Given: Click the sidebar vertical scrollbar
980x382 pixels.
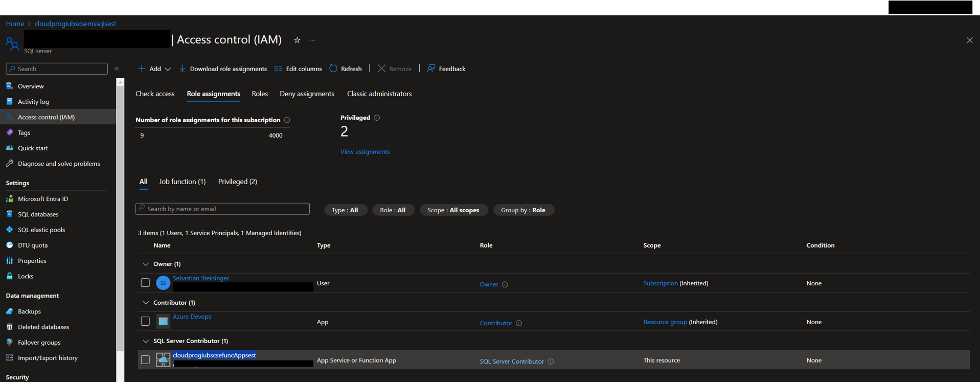Looking at the screenshot, I should point(120,217).
